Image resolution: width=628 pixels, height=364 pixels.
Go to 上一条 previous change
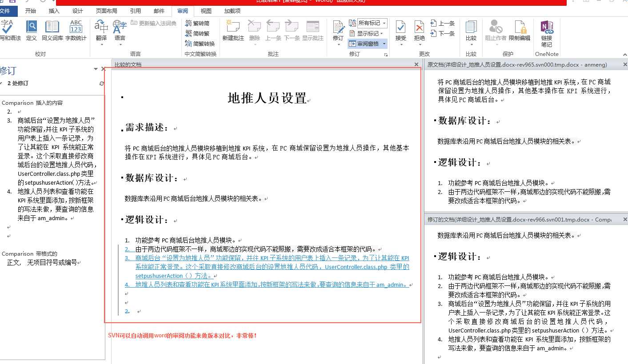[443, 23]
